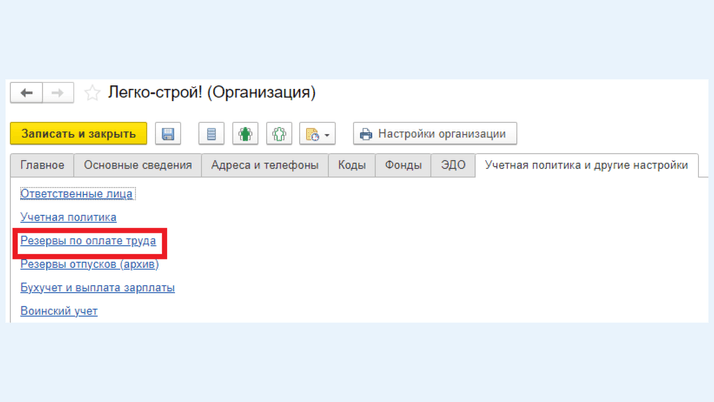Open the Резервы отпусков (архив) link
The height and width of the screenshot is (402, 714).
click(89, 264)
